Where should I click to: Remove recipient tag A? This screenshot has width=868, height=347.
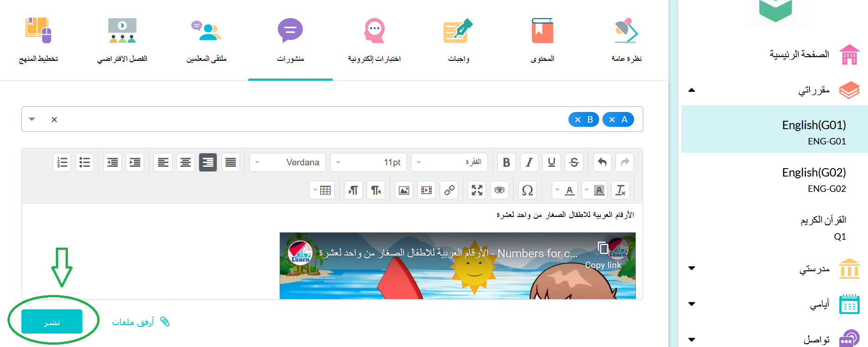coord(612,120)
